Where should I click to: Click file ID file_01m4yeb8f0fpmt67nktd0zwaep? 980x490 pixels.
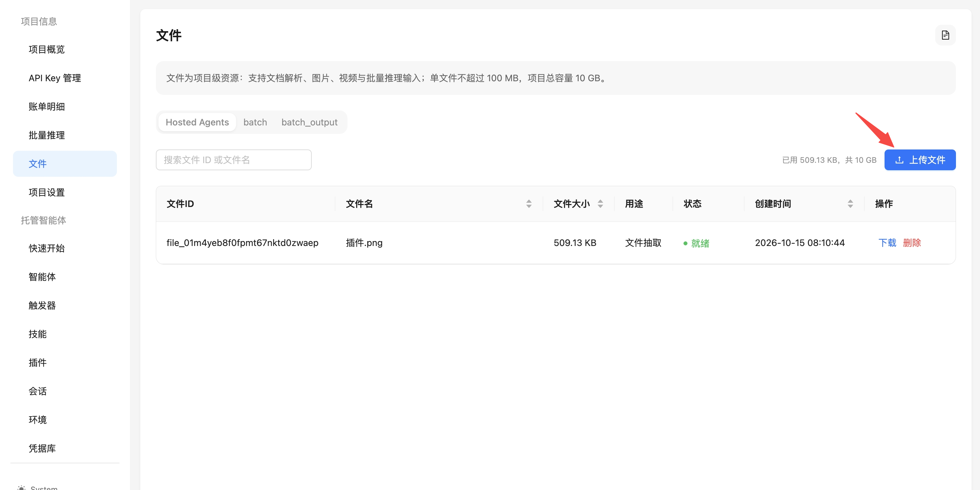242,243
